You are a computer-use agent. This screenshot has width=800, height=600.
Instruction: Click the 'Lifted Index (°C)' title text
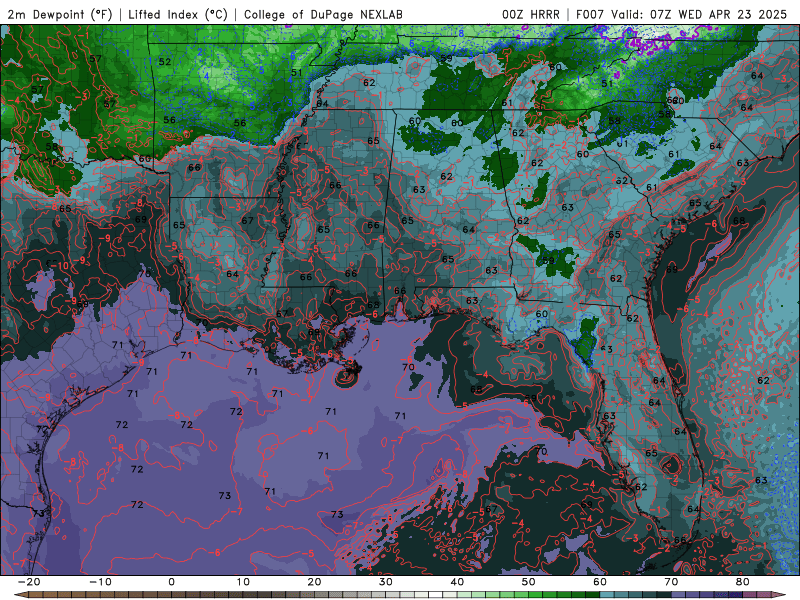178,14
